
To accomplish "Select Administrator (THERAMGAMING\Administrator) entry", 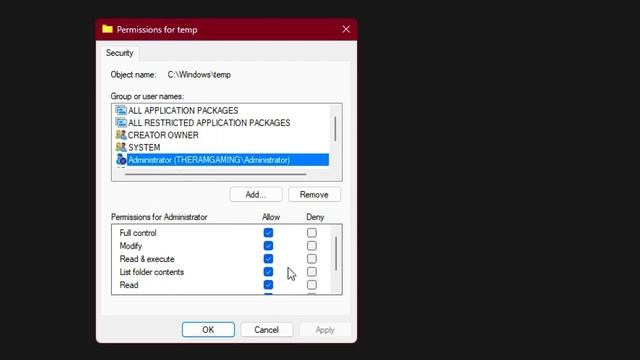I will tap(228, 160).
